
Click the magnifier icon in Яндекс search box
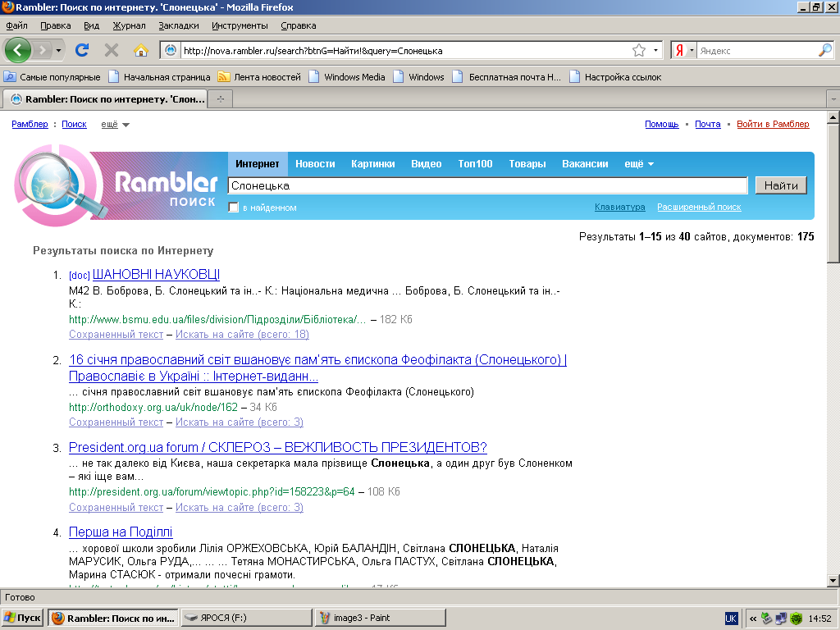825,50
